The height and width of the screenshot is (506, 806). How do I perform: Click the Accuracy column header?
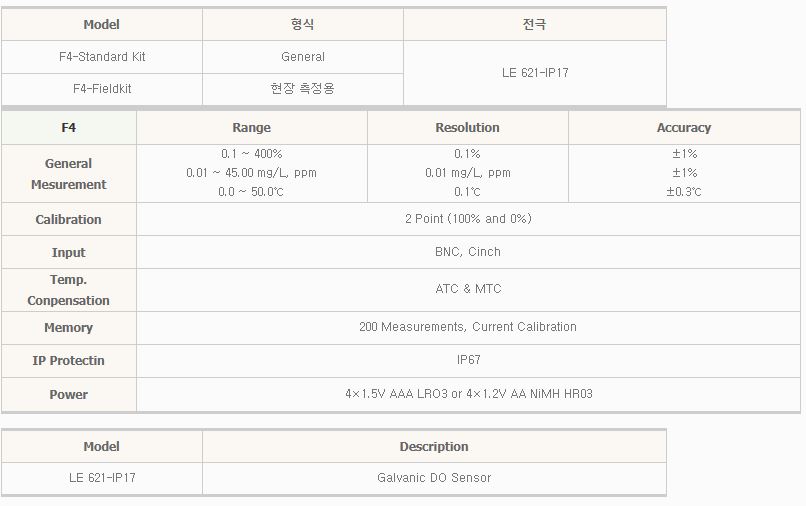[x=684, y=128]
